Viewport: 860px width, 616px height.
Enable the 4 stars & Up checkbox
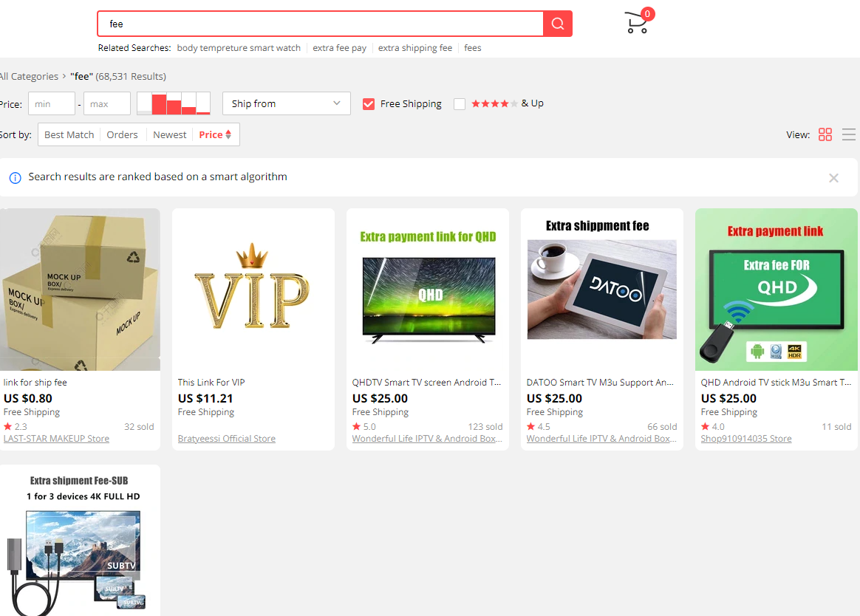460,103
